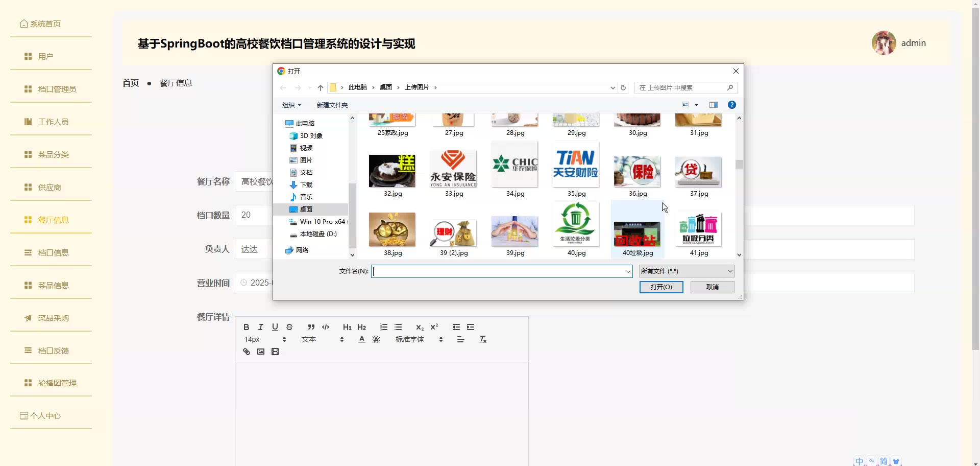Select 图片 in the dialog folder tree
The image size is (980, 466).
pos(306,160)
